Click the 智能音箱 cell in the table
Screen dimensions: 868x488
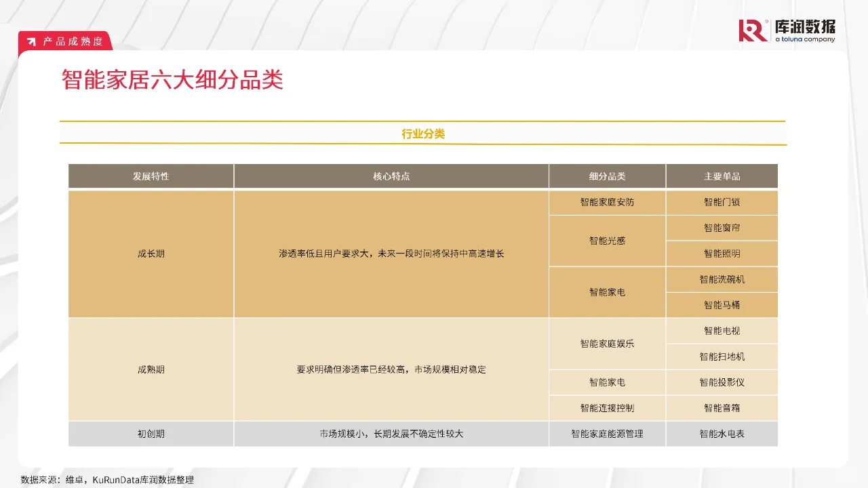(722, 408)
